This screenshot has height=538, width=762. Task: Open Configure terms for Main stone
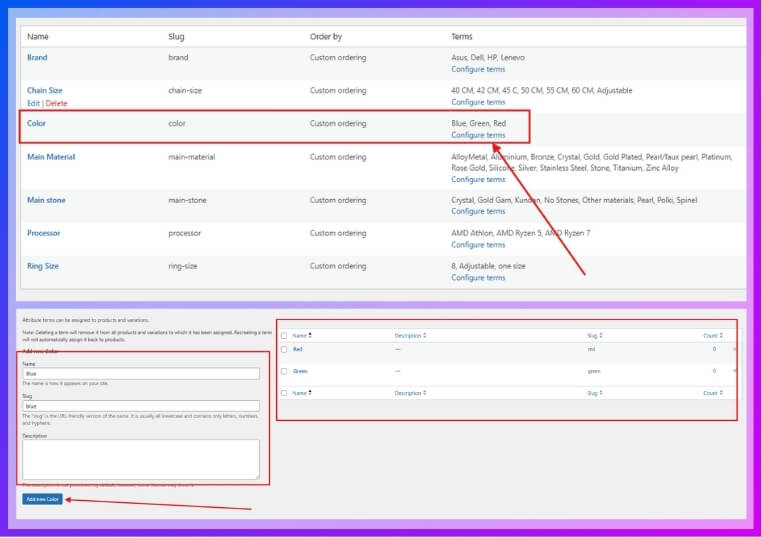pyautogui.click(x=478, y=211)
